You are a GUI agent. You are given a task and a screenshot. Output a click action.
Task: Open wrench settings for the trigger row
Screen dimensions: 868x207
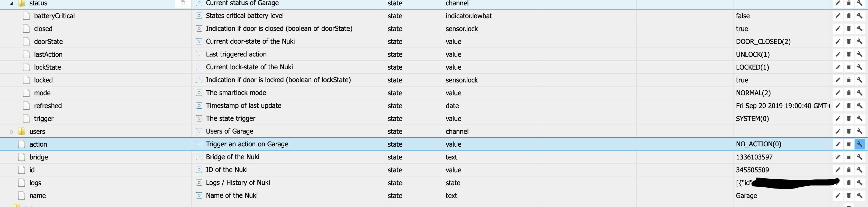point(860,118)
